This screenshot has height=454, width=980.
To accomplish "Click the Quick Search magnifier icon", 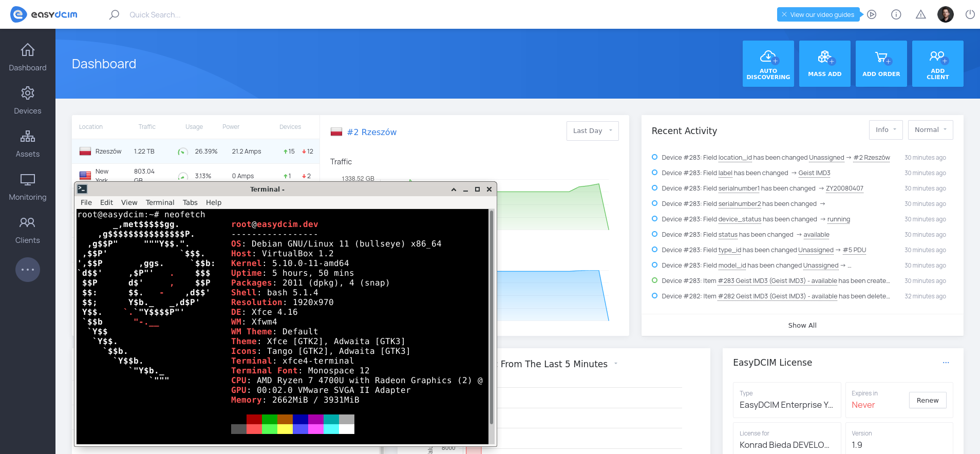I will 114,14.
